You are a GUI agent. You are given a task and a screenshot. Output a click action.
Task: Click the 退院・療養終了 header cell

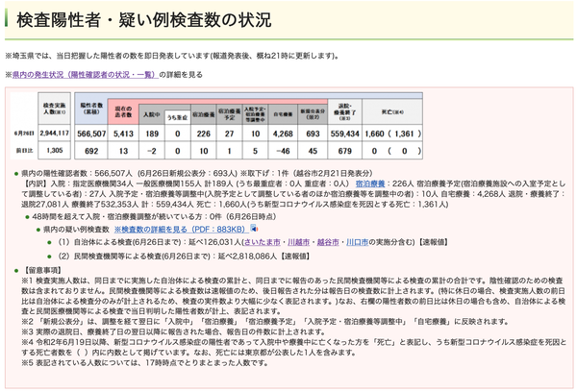pos(345,111)
